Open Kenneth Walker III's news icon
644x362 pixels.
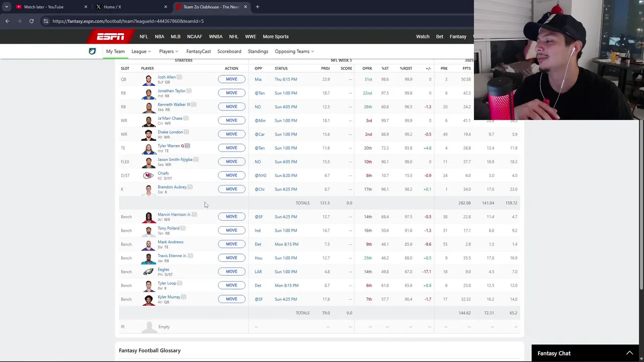click(x=194, y=105)
